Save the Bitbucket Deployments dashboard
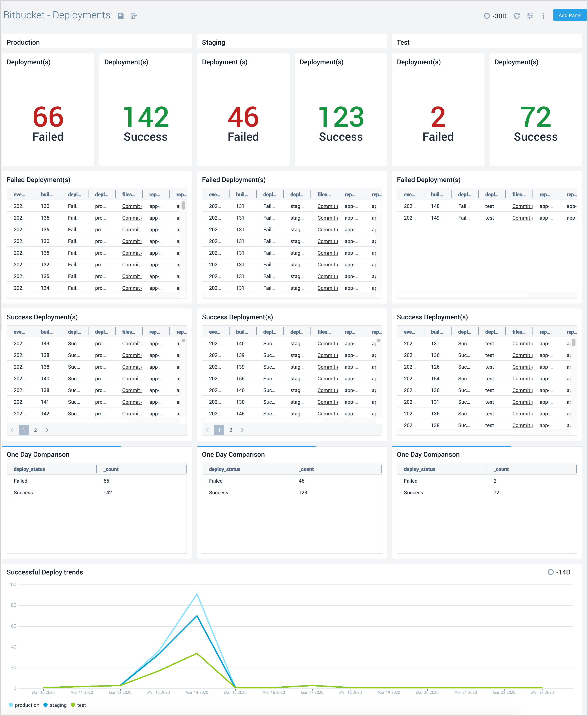This screenshot has height=716, width=588. pyautogui.click(x=121, y=16)
